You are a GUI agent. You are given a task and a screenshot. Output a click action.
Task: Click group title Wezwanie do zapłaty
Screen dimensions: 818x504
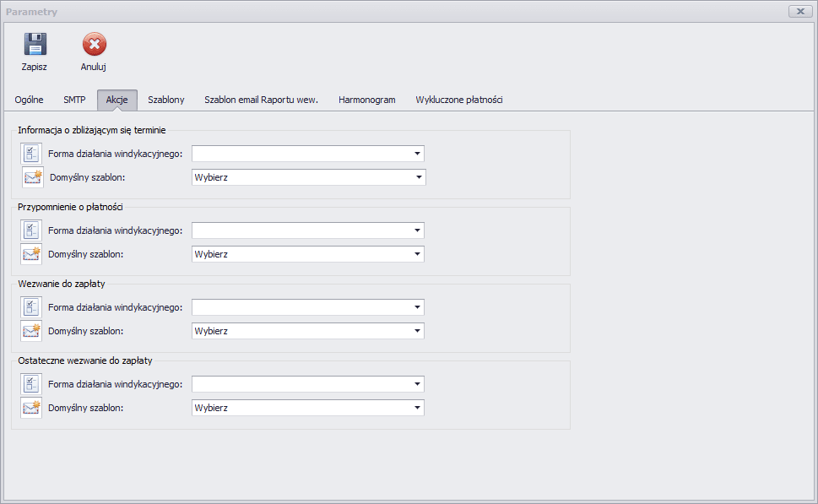[62, 284]
